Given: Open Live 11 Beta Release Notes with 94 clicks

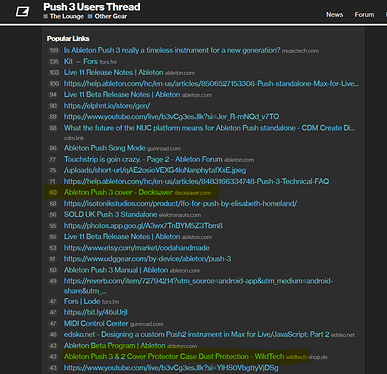Looking at the screenshot, I should pos(122,95).
